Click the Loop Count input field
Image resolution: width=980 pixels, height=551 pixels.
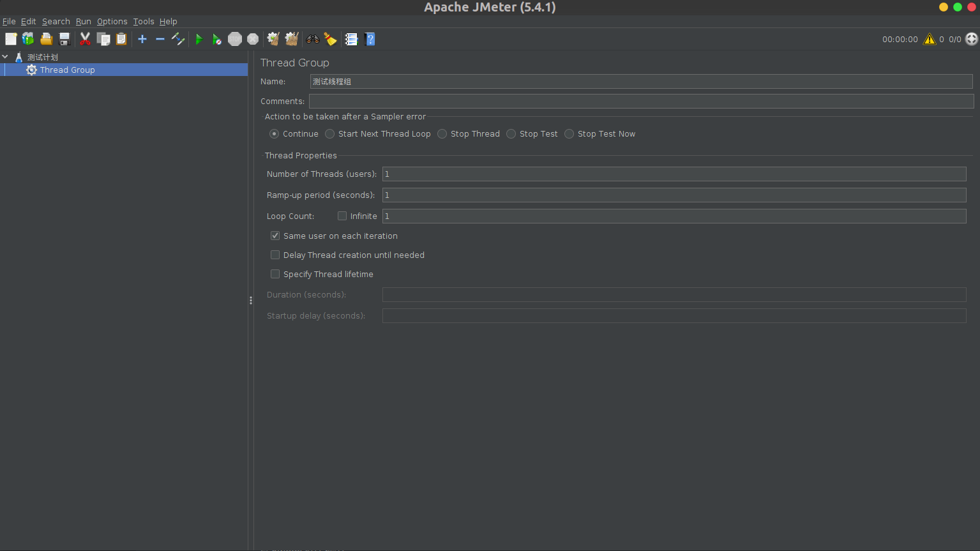click(x=674, y=216)
